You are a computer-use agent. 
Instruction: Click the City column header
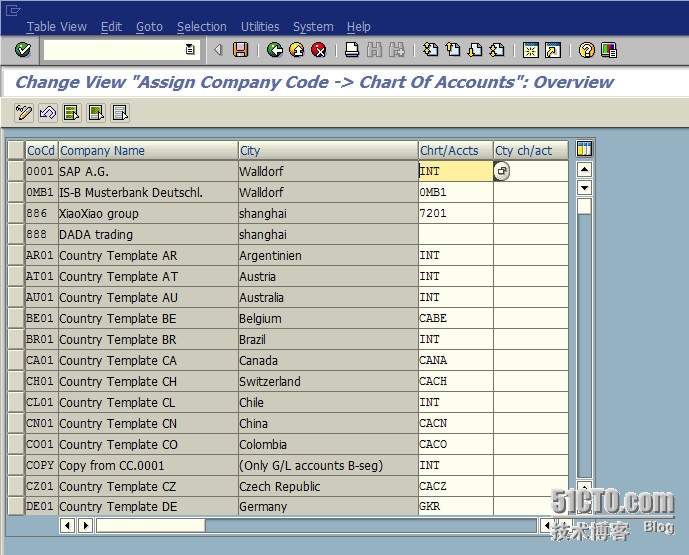coord(328,150)
